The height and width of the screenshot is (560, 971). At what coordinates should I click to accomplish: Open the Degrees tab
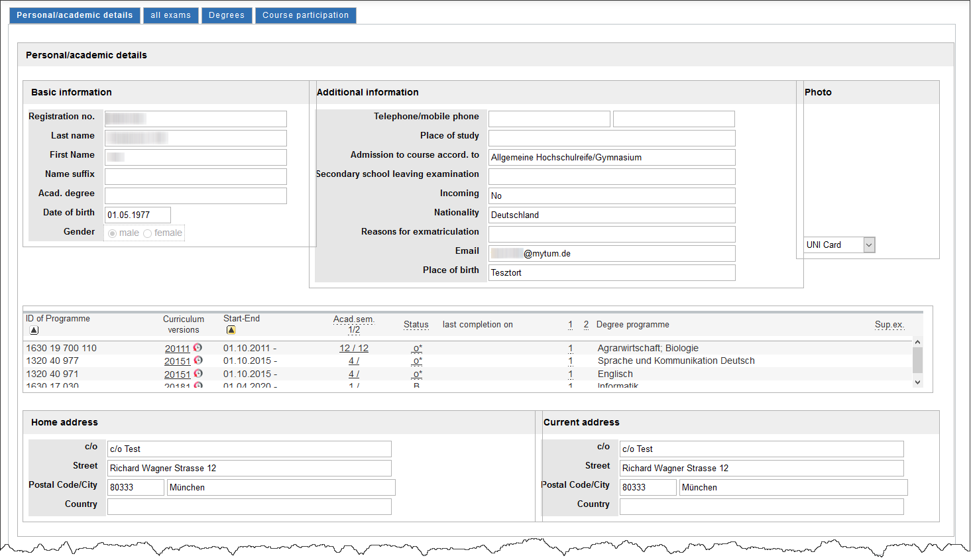pos(227,15)
